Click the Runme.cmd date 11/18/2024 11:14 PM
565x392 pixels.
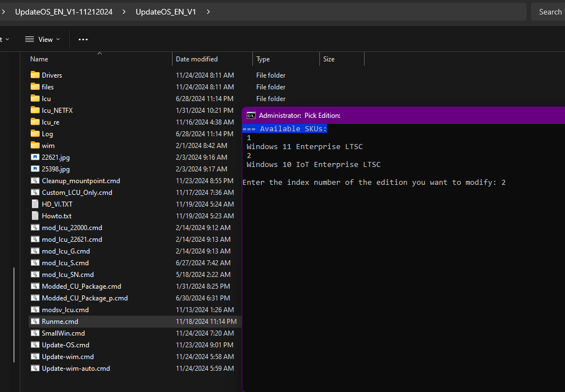[206, 322]
